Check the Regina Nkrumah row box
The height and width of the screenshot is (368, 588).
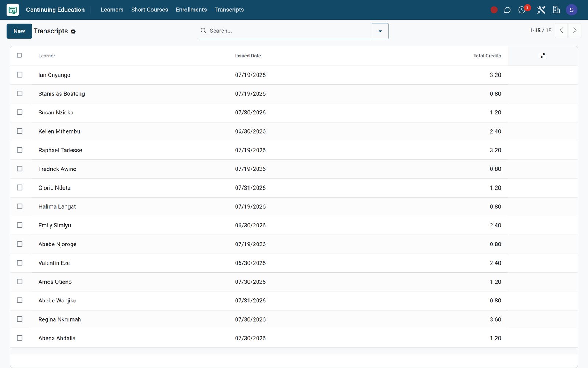tap(19, 319)
